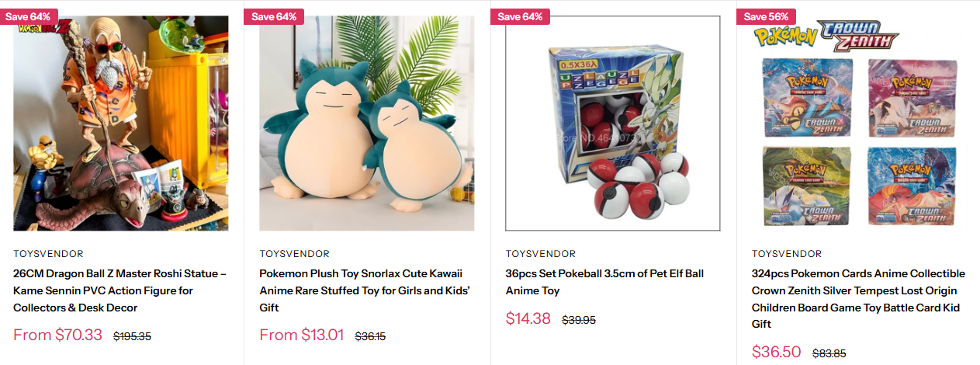Click the Save 64% badge on Roshi statue
Image resolution: width=980 pixels, height=365 pixels.
(29, 16)
